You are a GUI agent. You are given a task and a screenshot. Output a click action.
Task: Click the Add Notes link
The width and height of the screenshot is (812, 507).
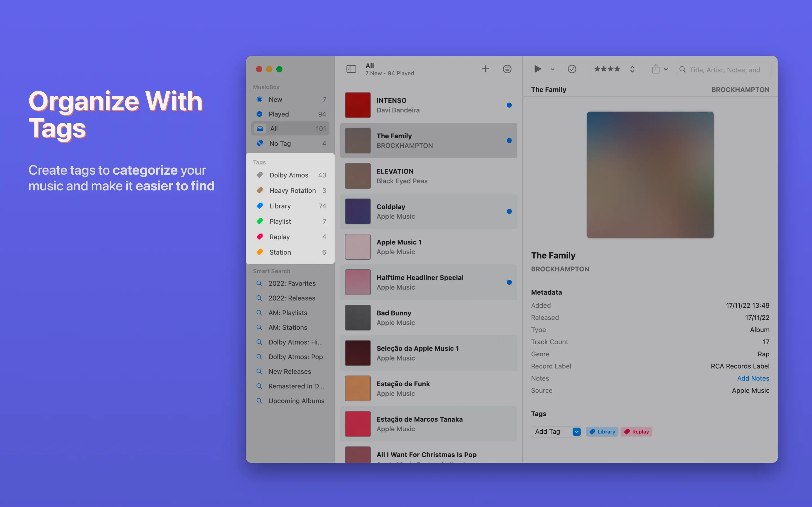pyautogui.click(x=753, y=378)
